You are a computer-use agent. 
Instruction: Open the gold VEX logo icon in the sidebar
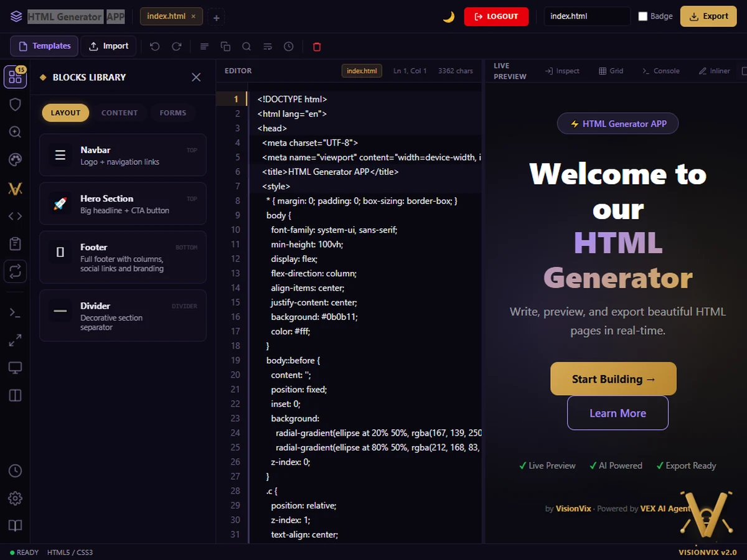coord(15,189)
